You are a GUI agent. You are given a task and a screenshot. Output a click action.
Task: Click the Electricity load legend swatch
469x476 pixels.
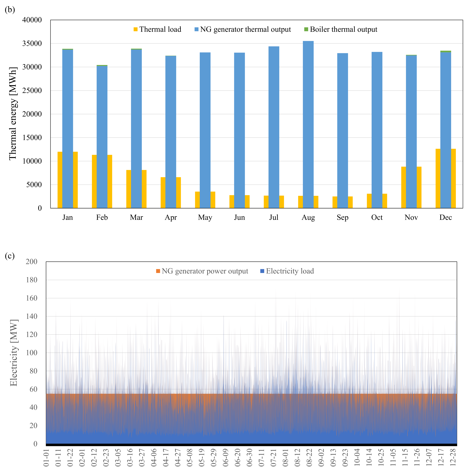[x=262, y=271]
